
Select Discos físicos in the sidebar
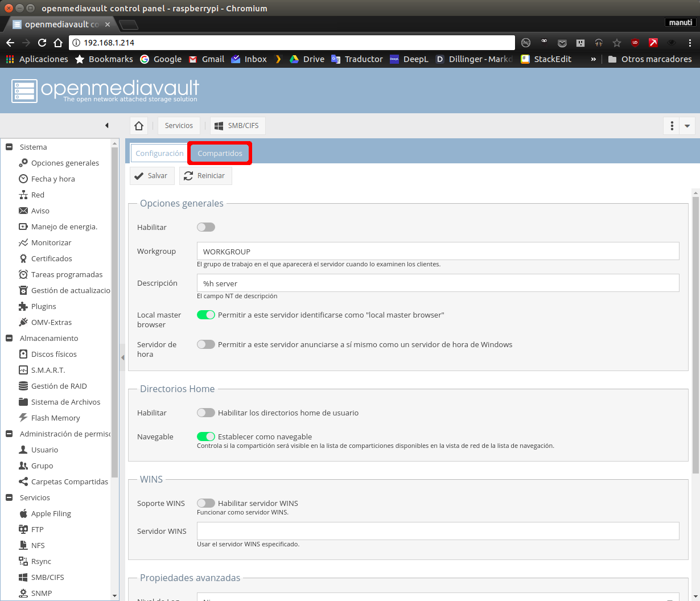coord(53,354)
